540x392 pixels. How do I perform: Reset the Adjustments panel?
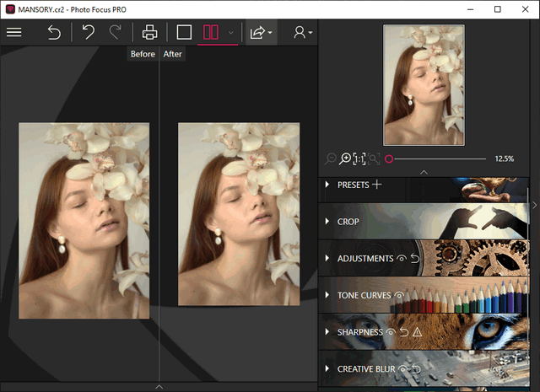[x=414, y=259]
